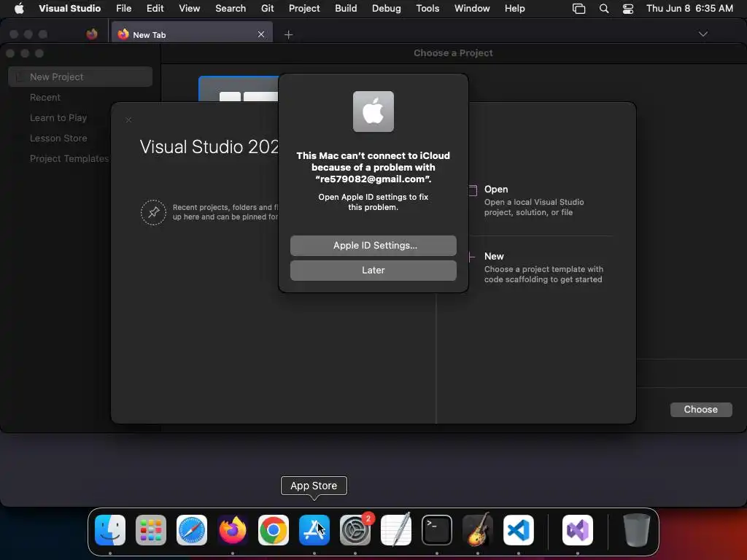Open the Help menu
The width and height of the screenshot is (747, 560).
coord(515,8)
